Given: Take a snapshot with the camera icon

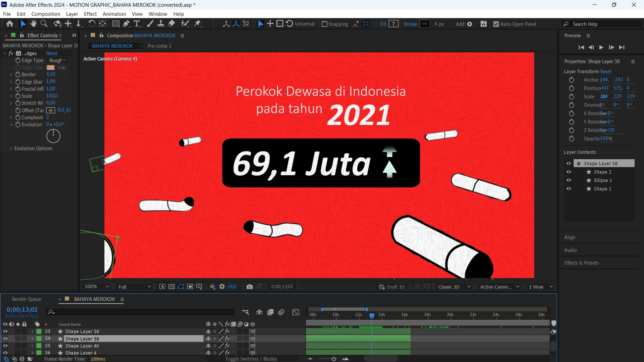Looking at the screenshot, I should coord(249,287).
